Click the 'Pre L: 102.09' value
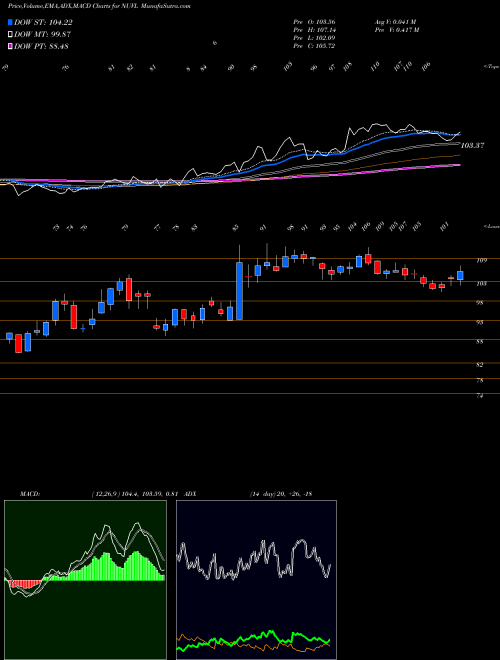Viewport: 500px width, 660px height. click(314, 38)
